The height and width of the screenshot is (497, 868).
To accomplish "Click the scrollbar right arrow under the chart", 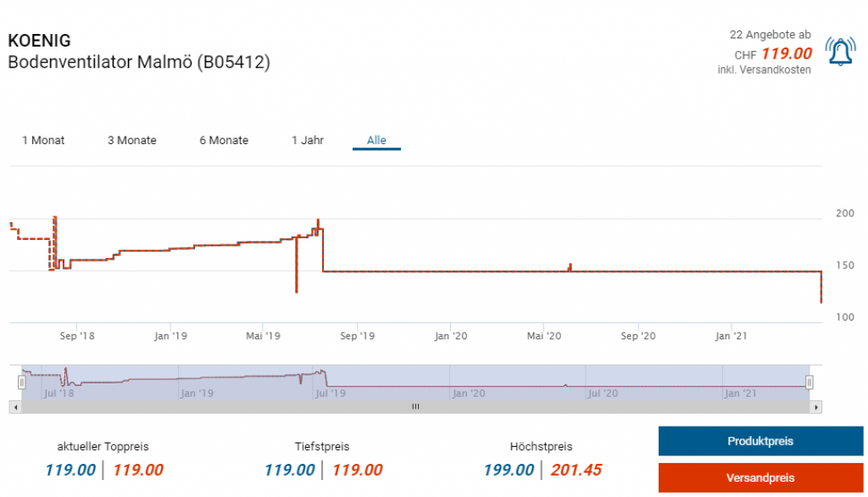I will (815, 407).
